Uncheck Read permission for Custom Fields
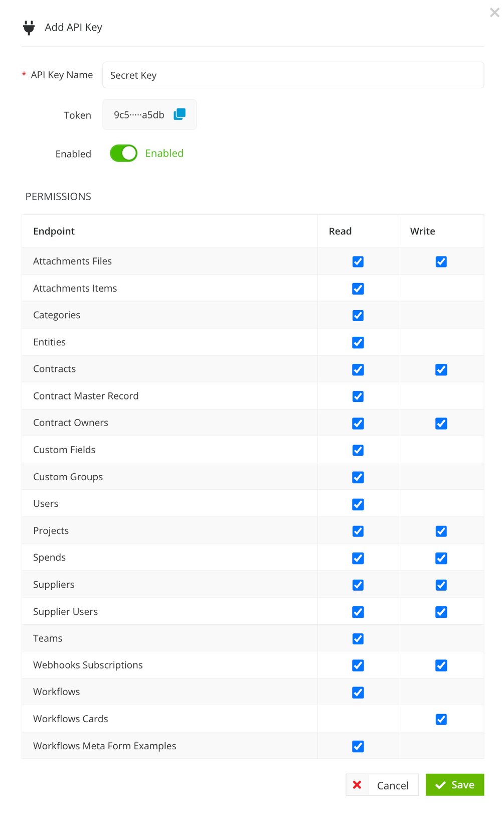 pyautogui.click(x=358, y=450)
